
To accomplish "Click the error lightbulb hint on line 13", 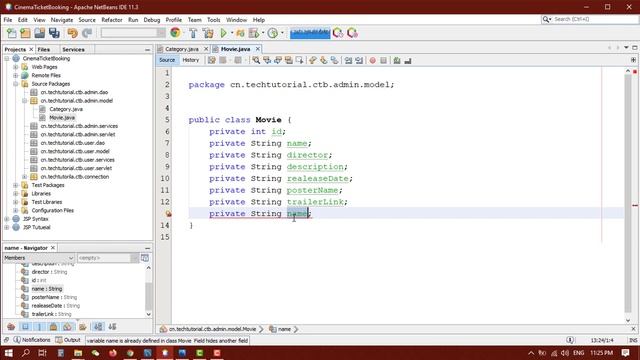I will 168,213.
